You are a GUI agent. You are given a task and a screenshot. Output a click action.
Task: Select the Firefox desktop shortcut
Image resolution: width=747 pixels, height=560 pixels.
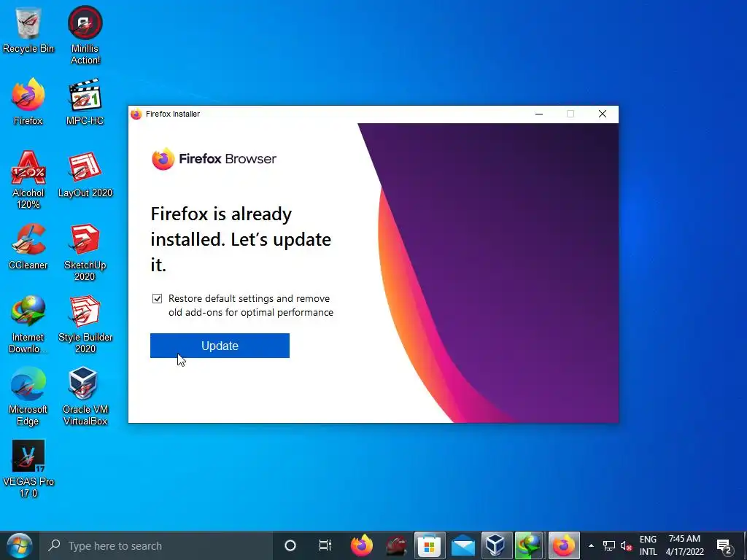click(28, 101)
